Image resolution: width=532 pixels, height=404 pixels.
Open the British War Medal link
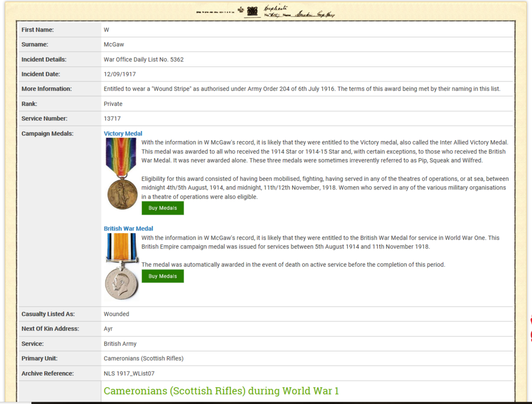(x=128, y=228)
